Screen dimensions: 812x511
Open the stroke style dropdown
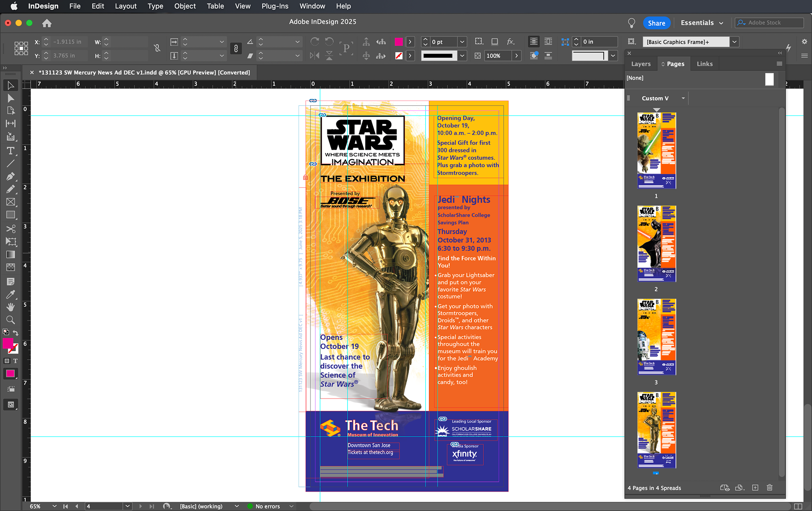(x=462, y=56)
